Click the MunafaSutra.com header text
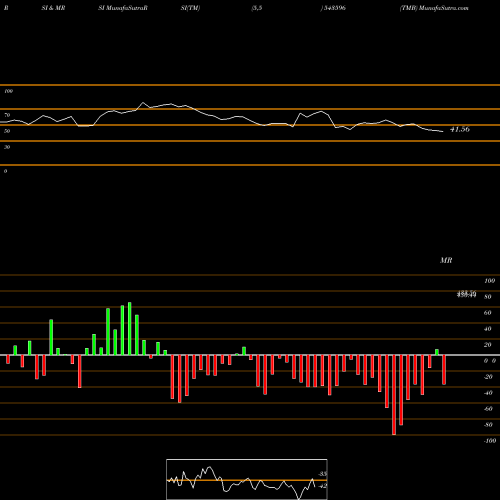 (x=444, y=8)
